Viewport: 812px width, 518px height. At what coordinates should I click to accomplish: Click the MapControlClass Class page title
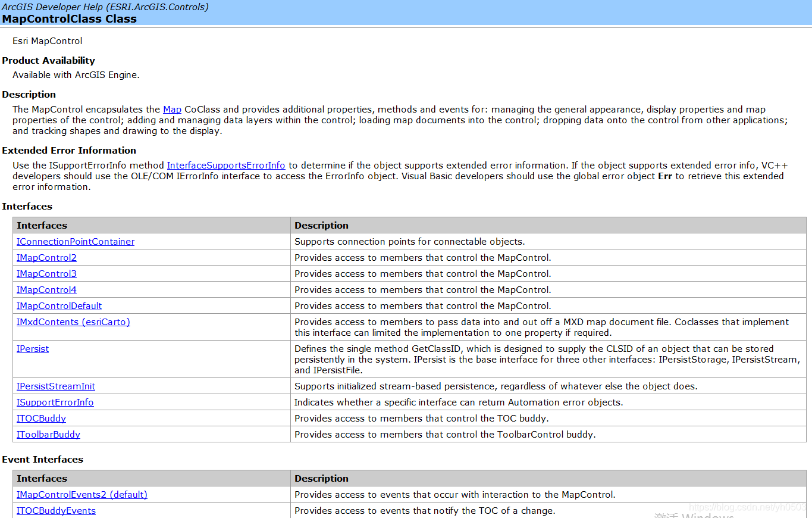click(69, 19)
